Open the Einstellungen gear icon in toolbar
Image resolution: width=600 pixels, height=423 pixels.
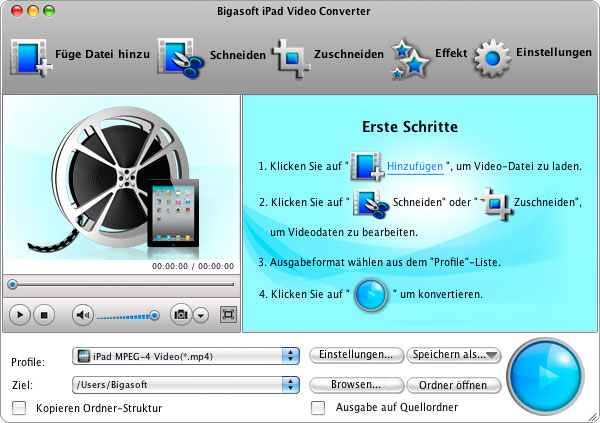[x=492, y=58]
